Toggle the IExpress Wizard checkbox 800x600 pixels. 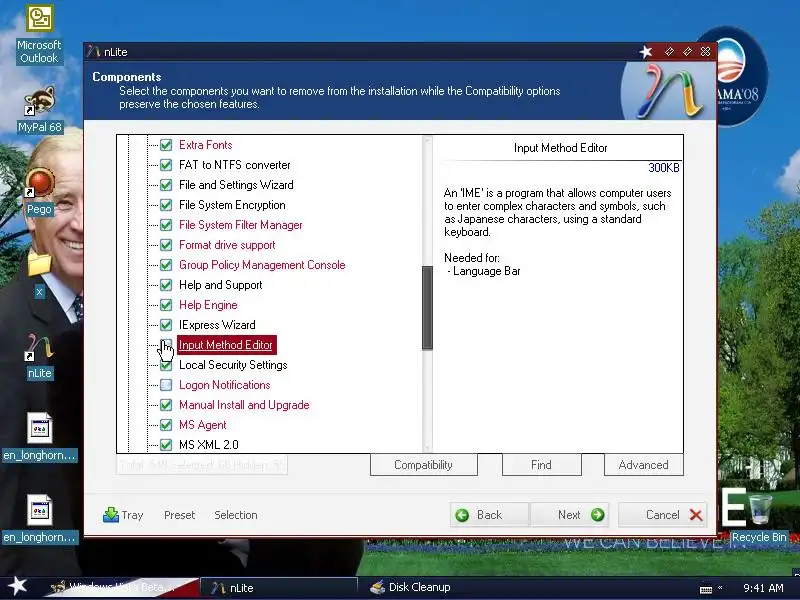point(166,325)
